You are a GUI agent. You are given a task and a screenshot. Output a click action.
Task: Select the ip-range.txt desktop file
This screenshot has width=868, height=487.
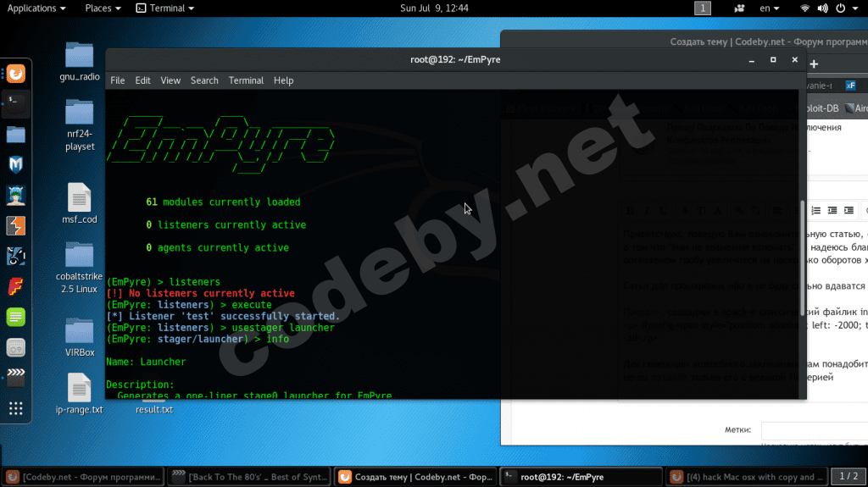[79, 394]
